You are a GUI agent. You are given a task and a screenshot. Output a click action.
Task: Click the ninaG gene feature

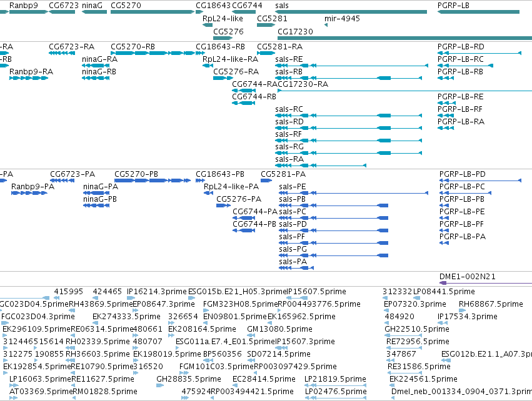click(x=94, y=12)
